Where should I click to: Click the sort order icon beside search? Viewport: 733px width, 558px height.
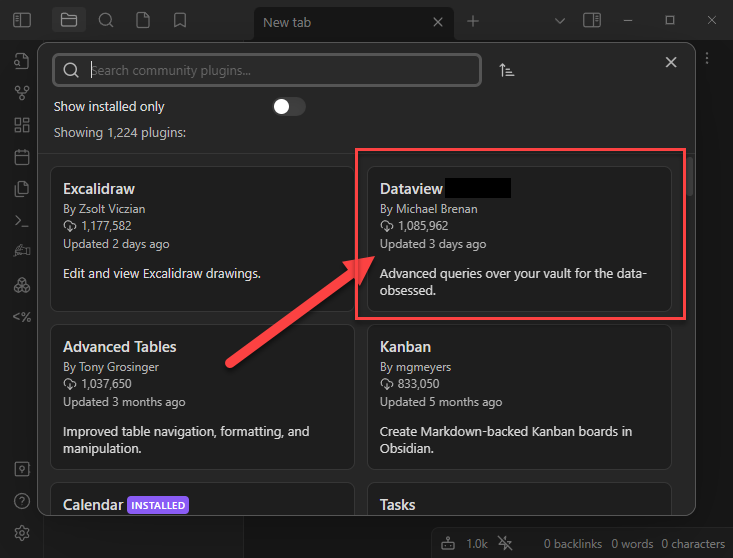coord(506,70)
